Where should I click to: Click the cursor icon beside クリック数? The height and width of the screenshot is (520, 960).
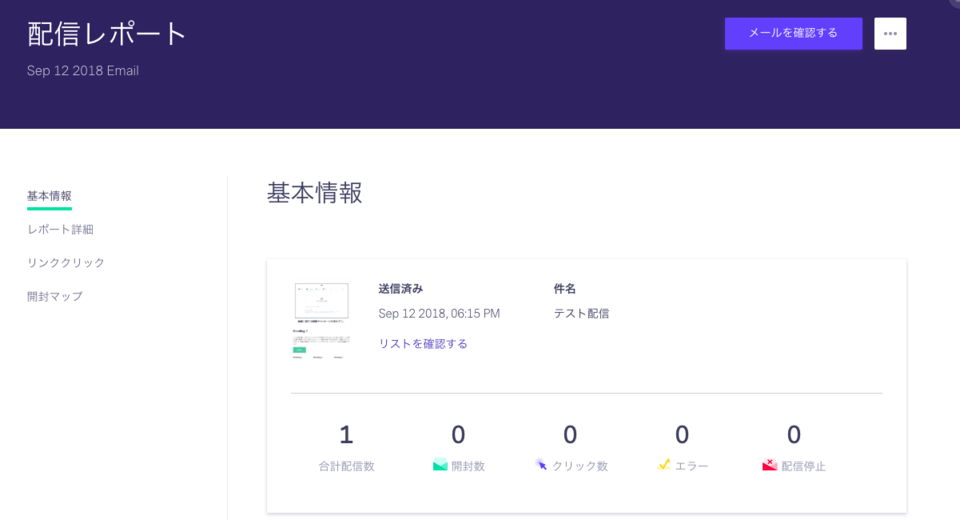[541, 465]
